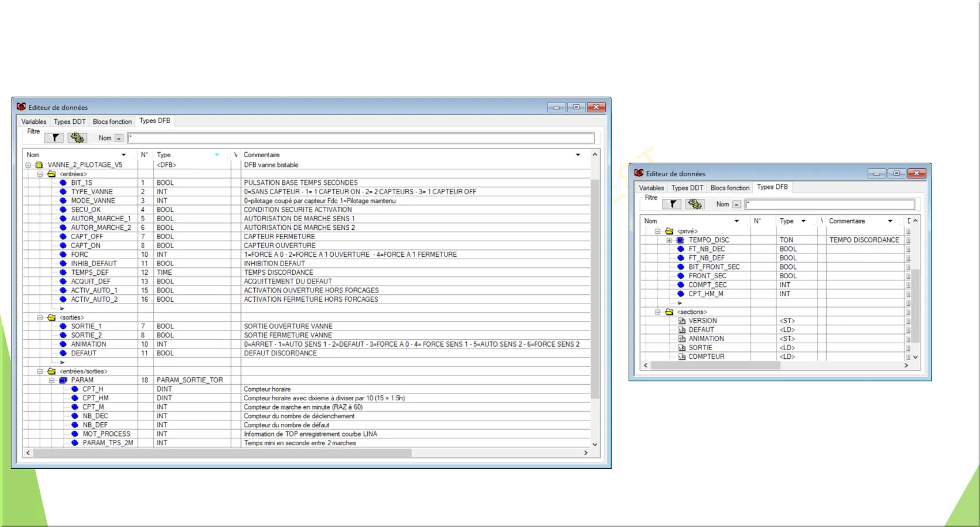Open the Type column dropdown in right window

coord(803,221)
